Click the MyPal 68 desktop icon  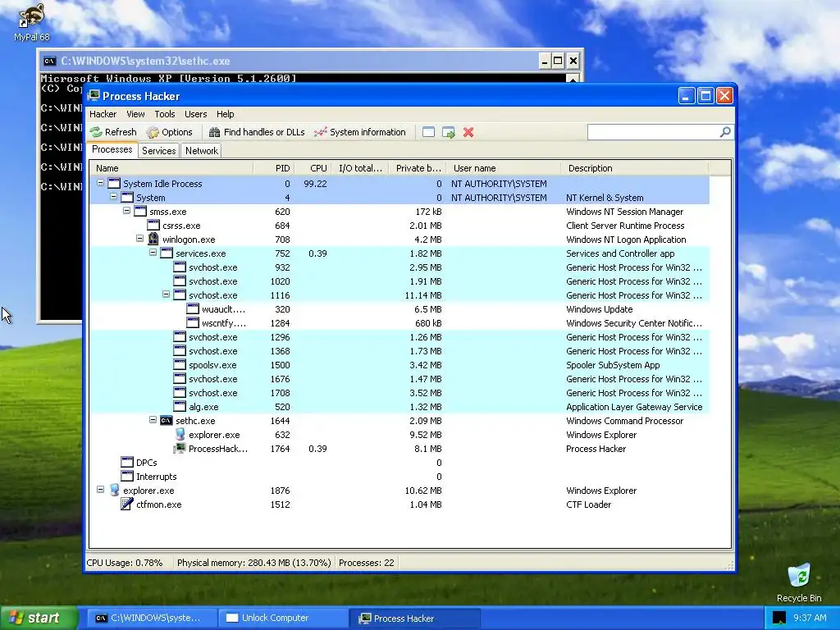(x=32, y=22)
